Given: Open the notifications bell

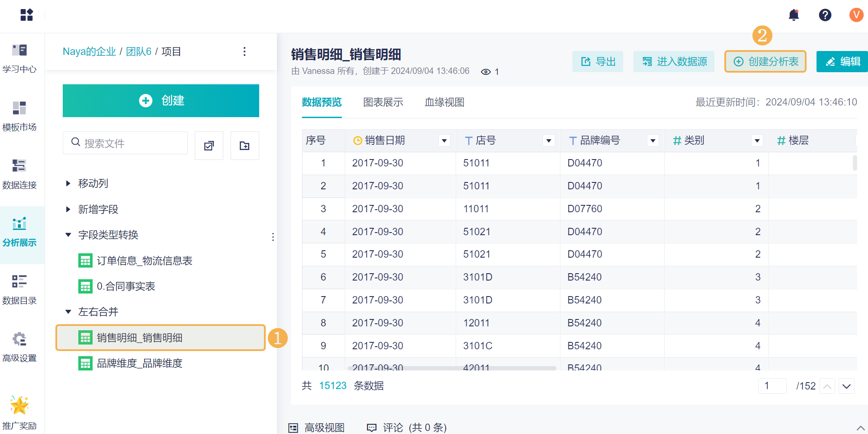Looking at the screenshot, I should pyautogui.click(x=794, y=15).
